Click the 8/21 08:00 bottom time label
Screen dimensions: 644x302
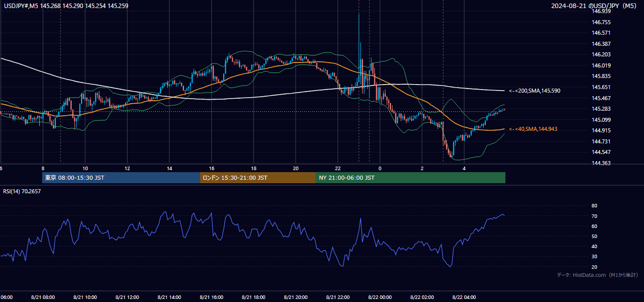(x=43, y=297)
